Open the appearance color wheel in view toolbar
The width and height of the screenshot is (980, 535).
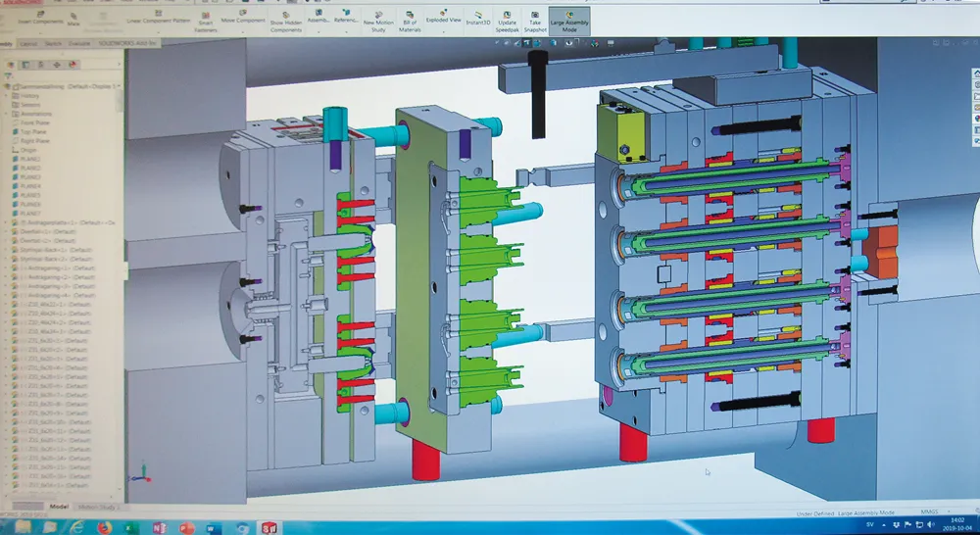point(975,119)
